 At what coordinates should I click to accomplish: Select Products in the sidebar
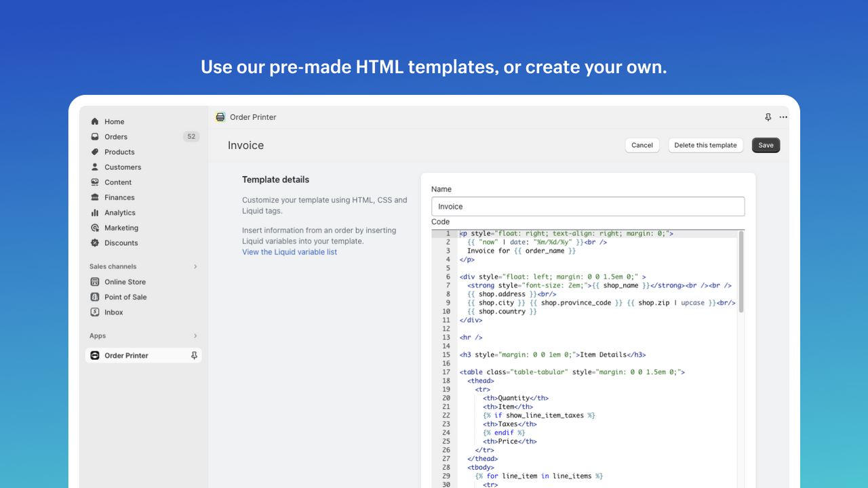(119, 151)
